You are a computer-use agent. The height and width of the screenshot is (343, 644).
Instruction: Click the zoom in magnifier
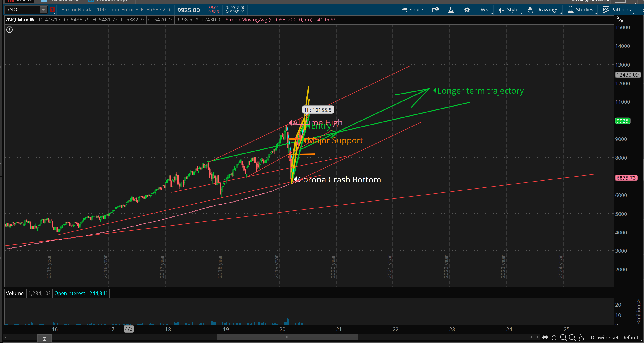point(563,338)
